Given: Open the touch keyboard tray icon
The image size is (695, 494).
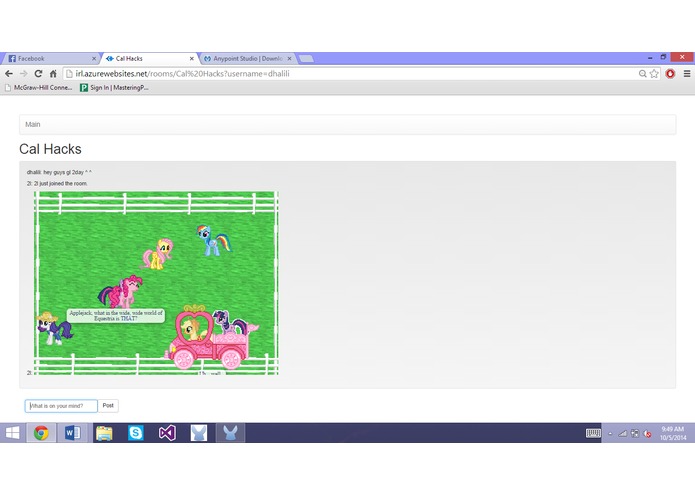Looking at the screenshot, I should pos(593,433).
